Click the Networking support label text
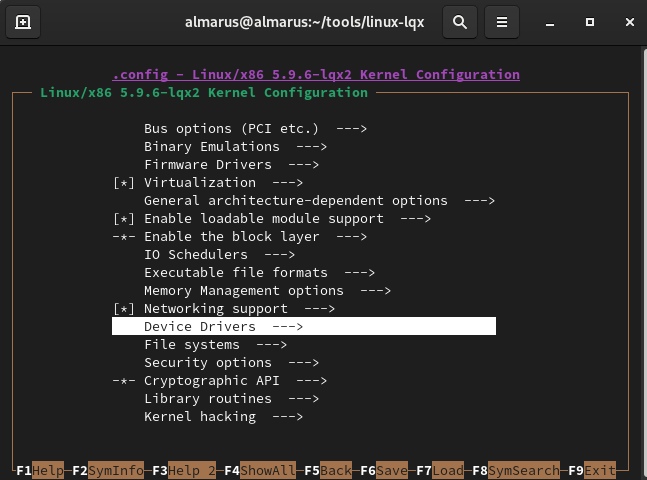The height and width of the screenshot is (480, 647). pos(215,309)
